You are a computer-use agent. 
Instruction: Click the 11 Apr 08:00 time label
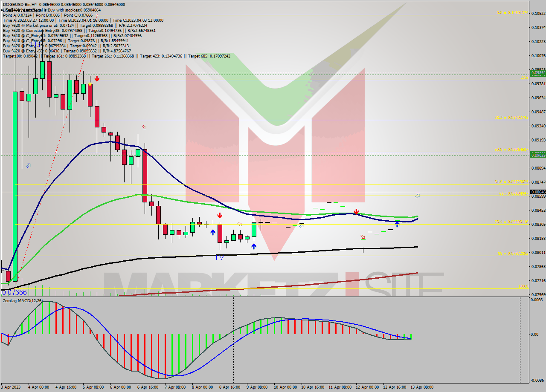(x=340, y=387)
